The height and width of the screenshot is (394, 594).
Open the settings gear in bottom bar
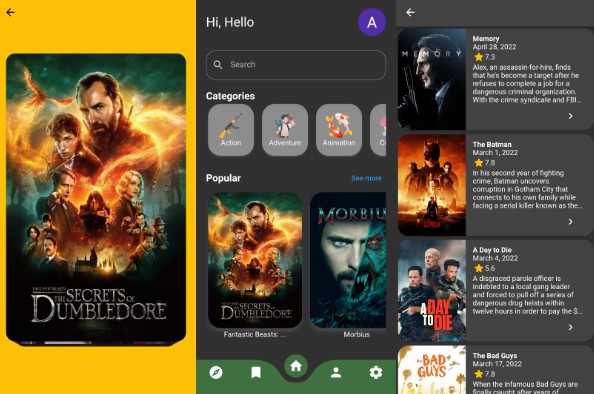pos(376,372)
